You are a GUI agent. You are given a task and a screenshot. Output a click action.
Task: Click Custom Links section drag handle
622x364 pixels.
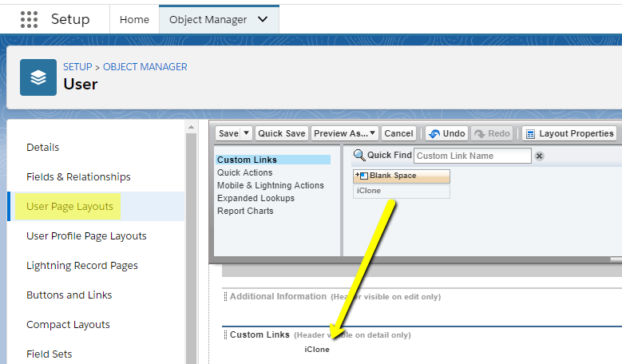226,334
